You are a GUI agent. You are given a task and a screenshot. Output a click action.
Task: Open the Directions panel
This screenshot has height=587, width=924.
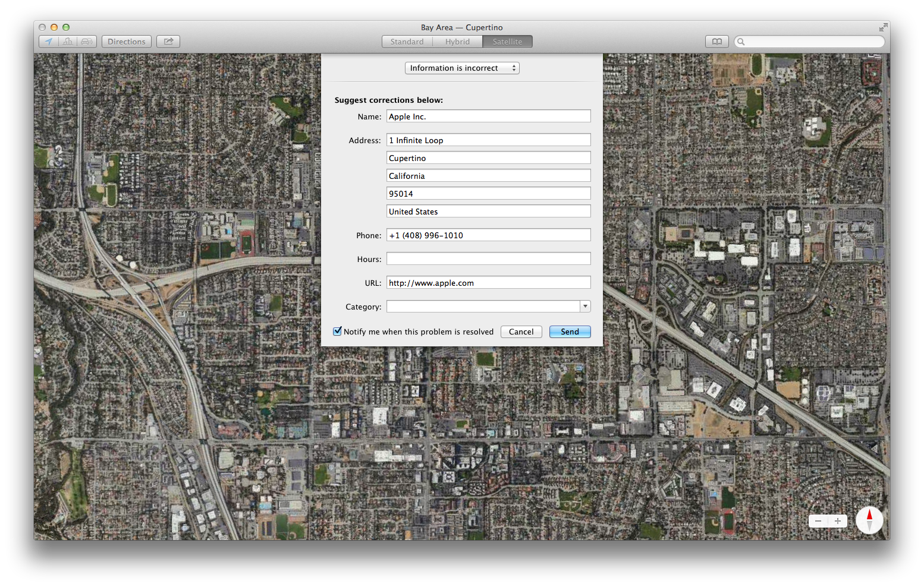[127, 42]
